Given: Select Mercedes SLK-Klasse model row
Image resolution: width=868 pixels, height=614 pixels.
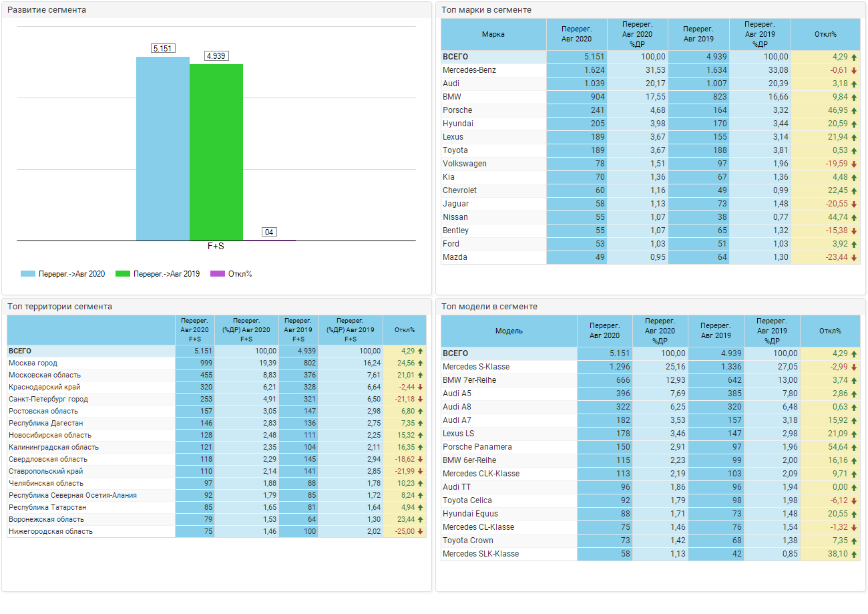Looking at the screenshot, I should [x=650, y=554].
